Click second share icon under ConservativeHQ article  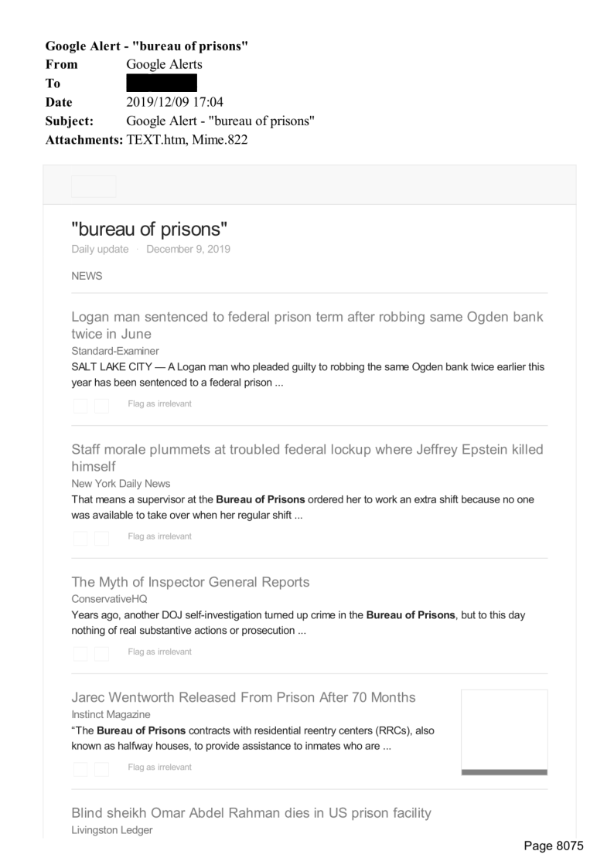tap(101, 653)
